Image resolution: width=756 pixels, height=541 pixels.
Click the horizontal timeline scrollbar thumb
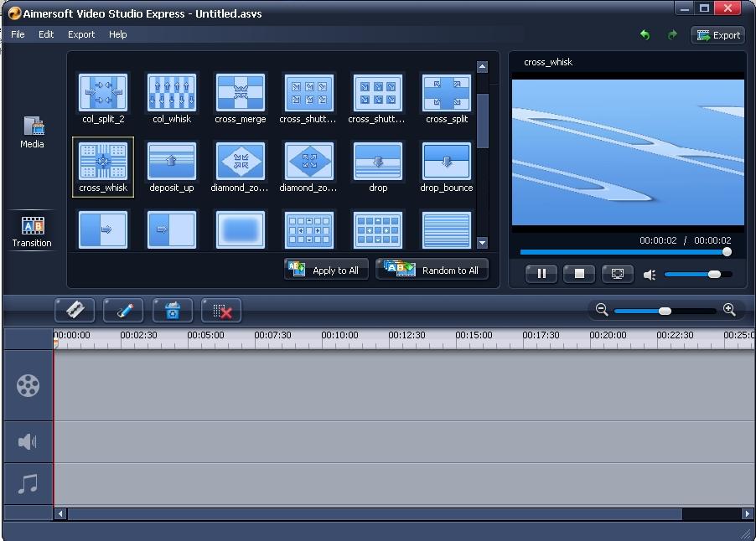click(x=375, y=514)
